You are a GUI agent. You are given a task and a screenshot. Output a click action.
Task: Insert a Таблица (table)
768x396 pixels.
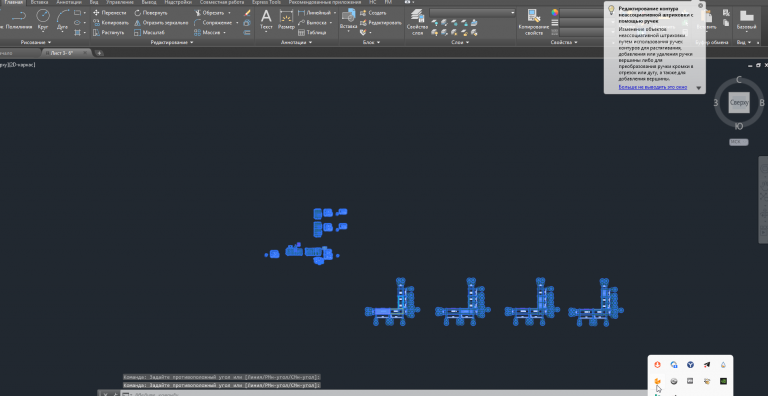click(312, 32)
